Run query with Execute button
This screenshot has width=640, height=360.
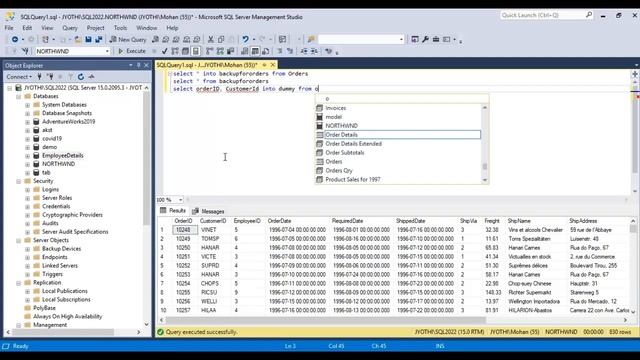[132, 51]
